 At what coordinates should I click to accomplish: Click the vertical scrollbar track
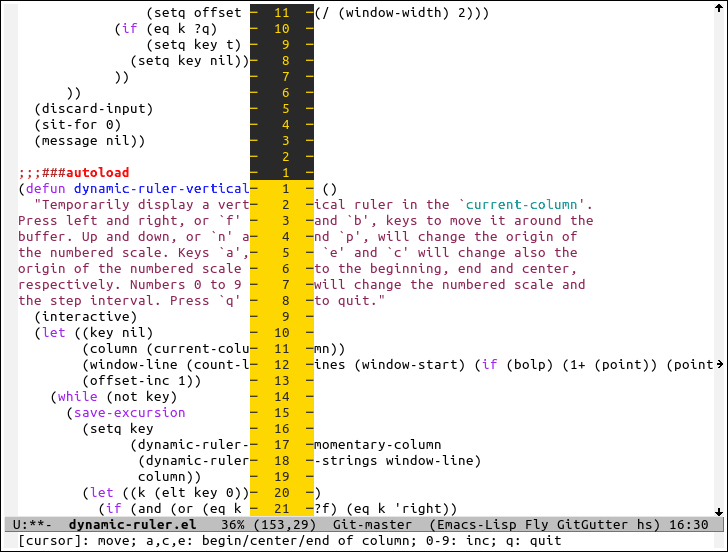(x=719, y=260)
